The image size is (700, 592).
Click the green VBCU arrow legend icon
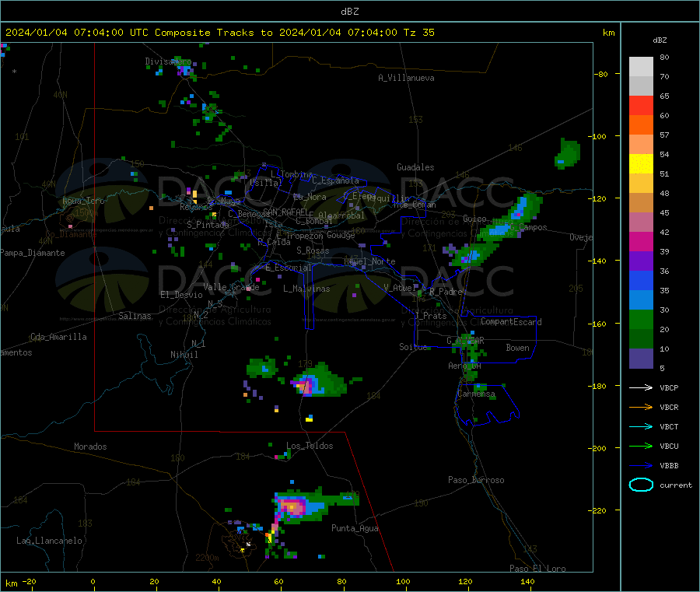pyautogui.click(x=641, y=446)
